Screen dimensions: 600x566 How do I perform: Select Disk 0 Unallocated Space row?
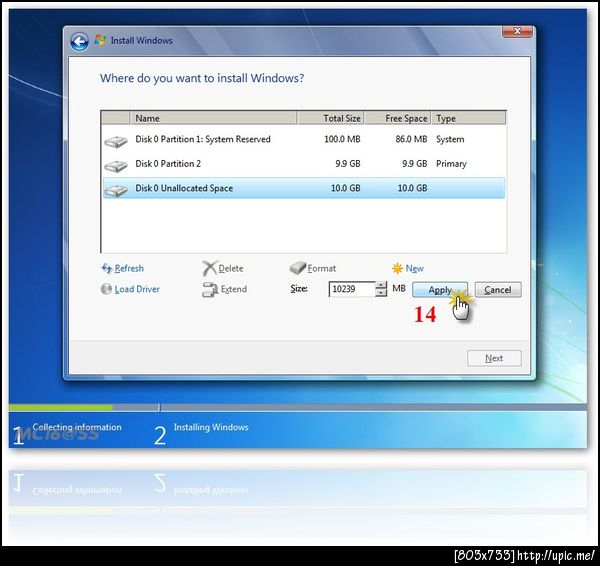(304, 188)
